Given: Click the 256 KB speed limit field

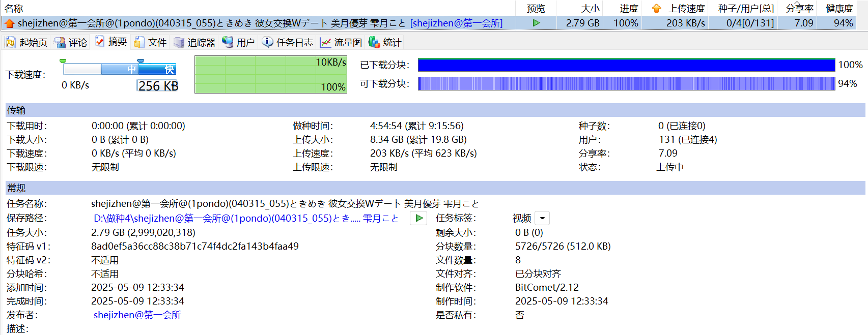Looking at the screenshot, I should [x=158, y=86].
